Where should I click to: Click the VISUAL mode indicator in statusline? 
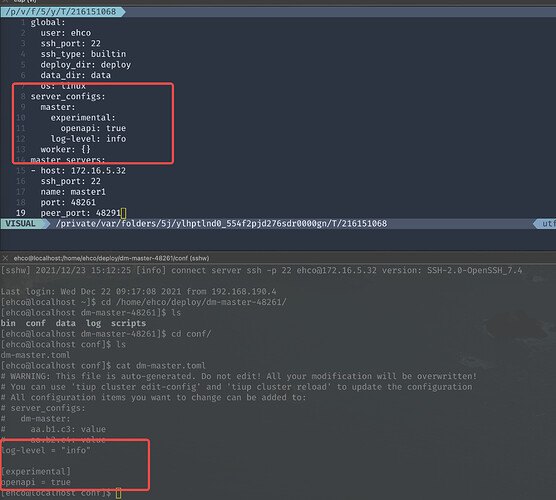[21, 224]
